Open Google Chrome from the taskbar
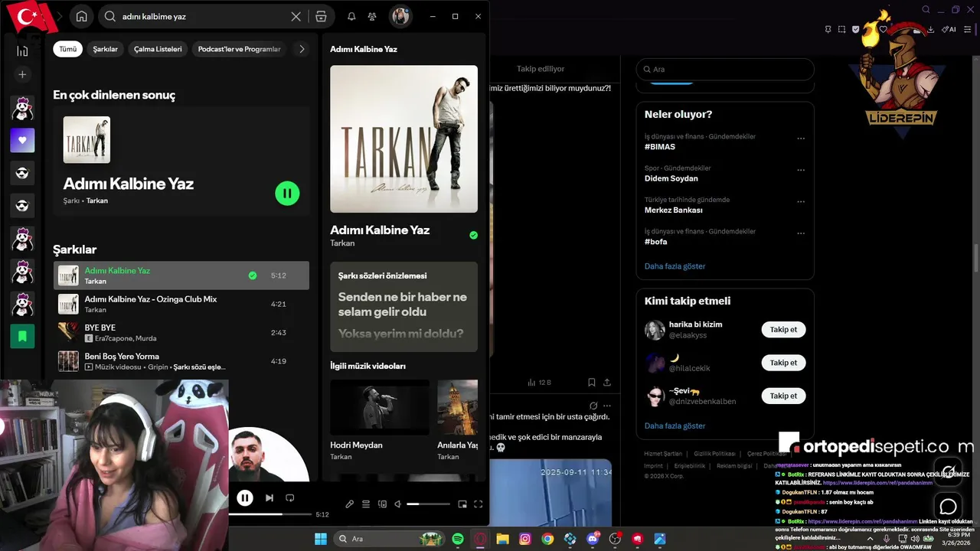Image resolution: width=980 pixels, height=551 pixels. click(547, 539)
